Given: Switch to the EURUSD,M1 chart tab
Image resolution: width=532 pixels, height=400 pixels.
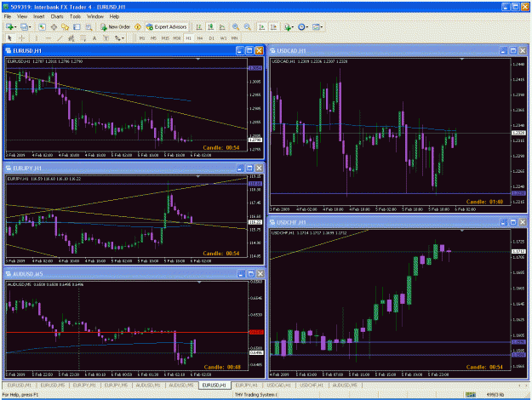Looking at the screenshot, I should [20, 385].
